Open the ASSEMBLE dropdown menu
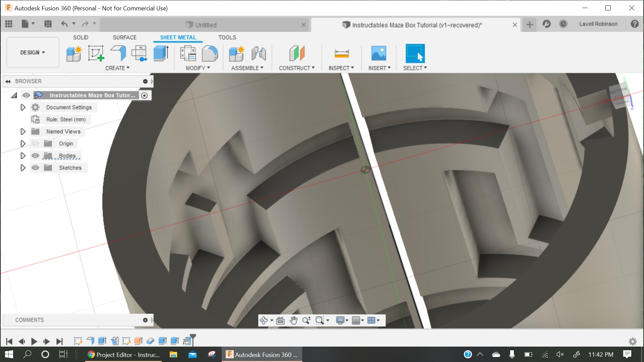 247,68
